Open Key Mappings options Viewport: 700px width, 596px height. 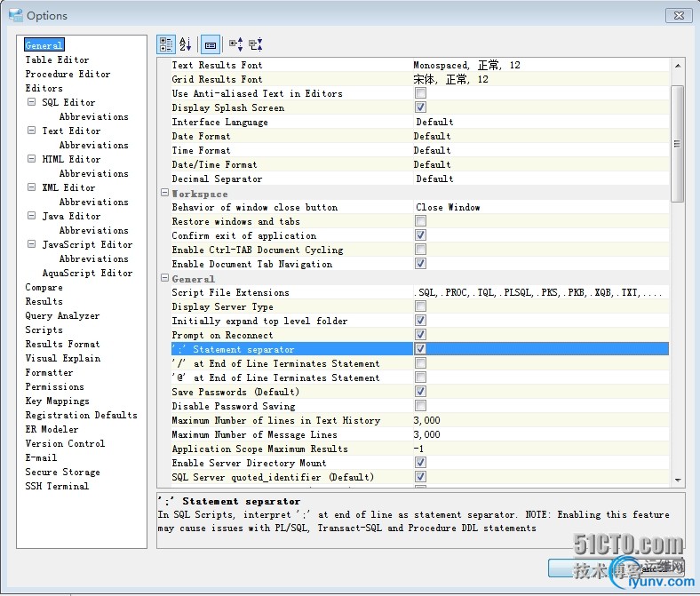[x=57, y=401]
